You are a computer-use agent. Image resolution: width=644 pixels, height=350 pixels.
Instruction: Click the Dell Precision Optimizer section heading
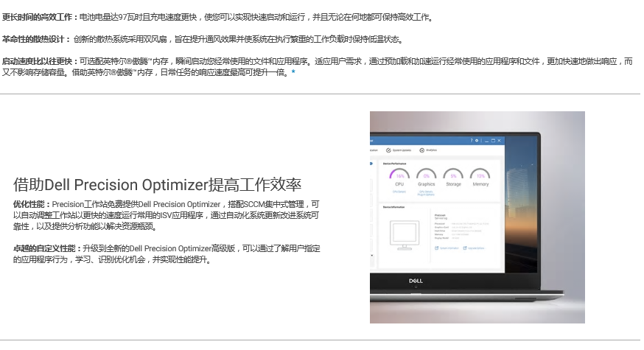click(x=157, y=184)
